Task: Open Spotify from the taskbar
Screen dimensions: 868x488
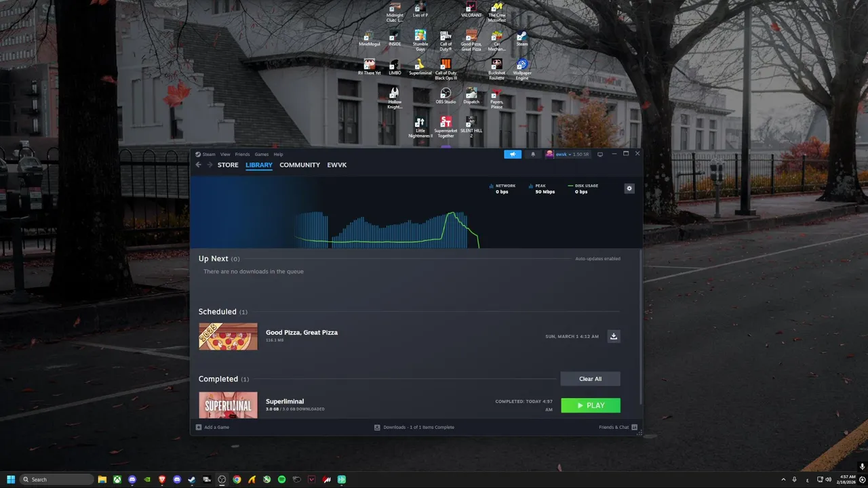Action: (x=281, y=479)
